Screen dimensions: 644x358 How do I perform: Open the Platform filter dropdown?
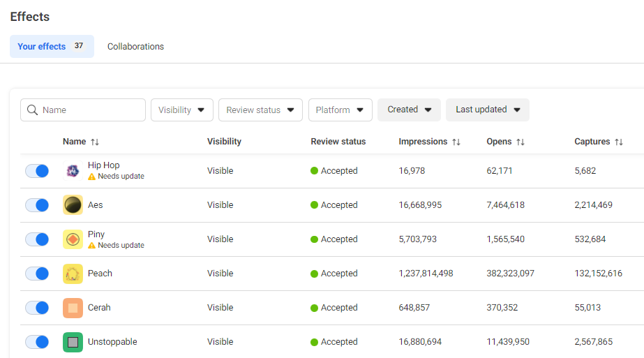pos(340,110)
